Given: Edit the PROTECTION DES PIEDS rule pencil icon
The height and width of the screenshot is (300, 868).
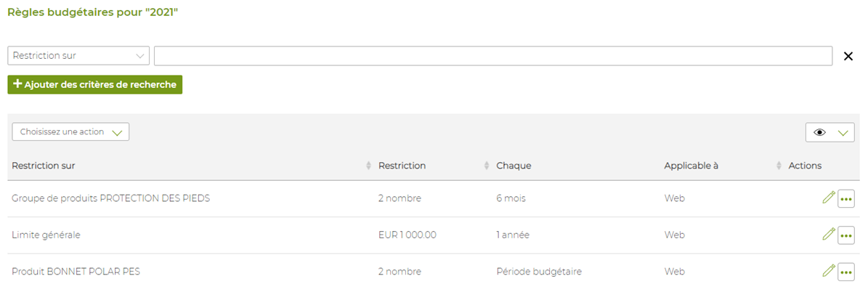Looking at the screenshot, I should pyautogui.click(x=828, y=198).
